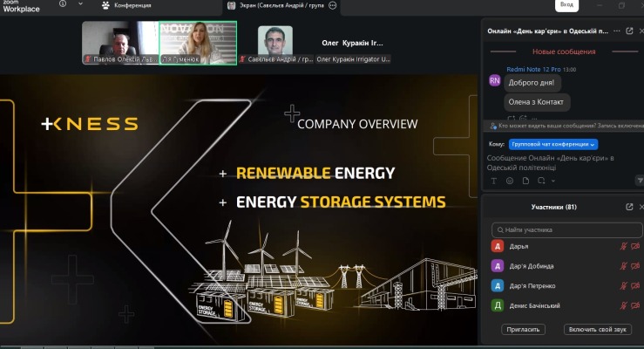Click the send message arrow button
644x349 pixels.
[x=639, y=180]
